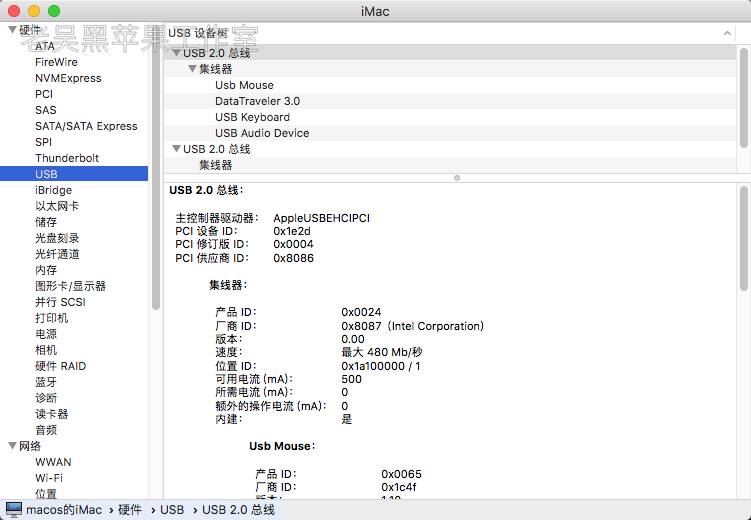
Task: Select 并行 SCSI entry
Action: click(x=60, y=302)
